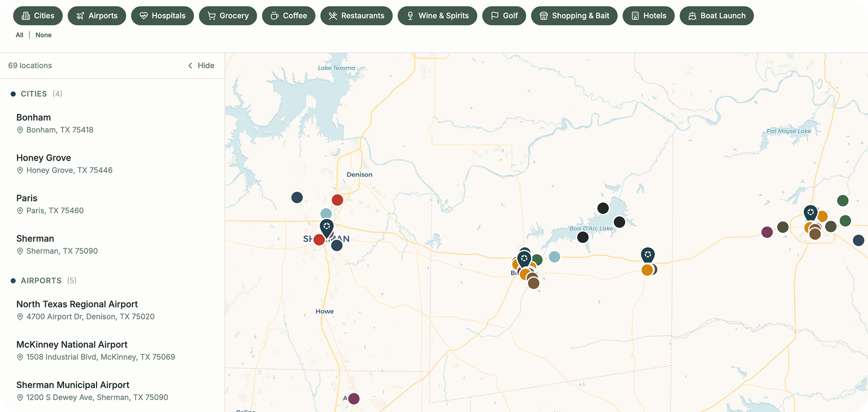The height and width of the screenshot is (412, 868).
Task: Click the Sherman, TX 75090 city address
Action: 62,251
